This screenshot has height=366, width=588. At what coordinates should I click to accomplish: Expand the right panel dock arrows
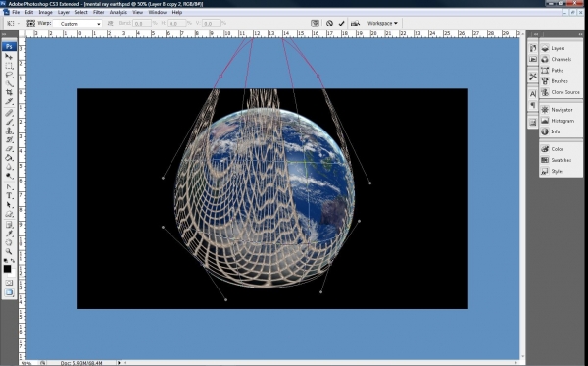(x=580, y=34)
